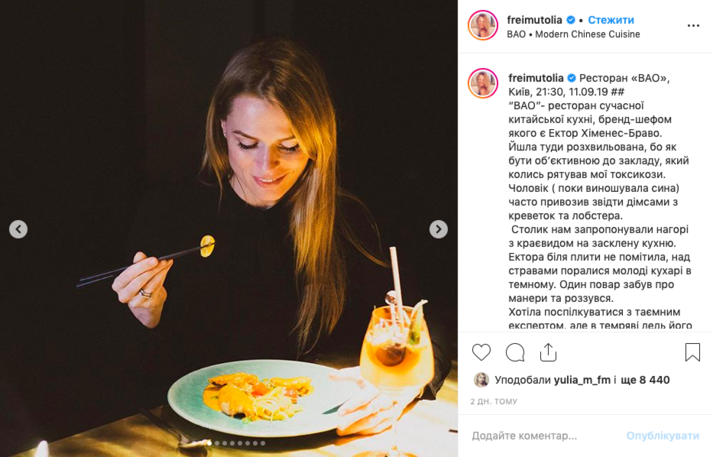Open the small liker avatar near likes
Image resolution: width=713 pixels, height=457 pixels.
(x=481, y=380)
